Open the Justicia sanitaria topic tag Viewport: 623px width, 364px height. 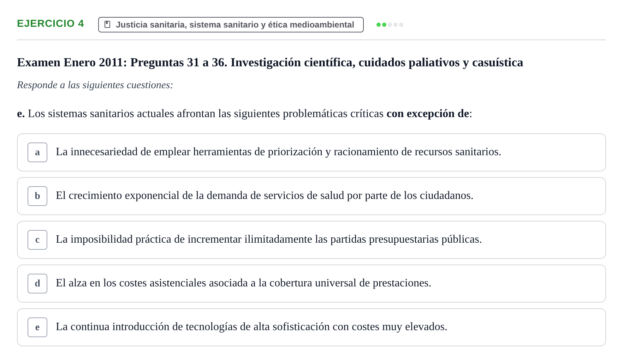(231, 25)
